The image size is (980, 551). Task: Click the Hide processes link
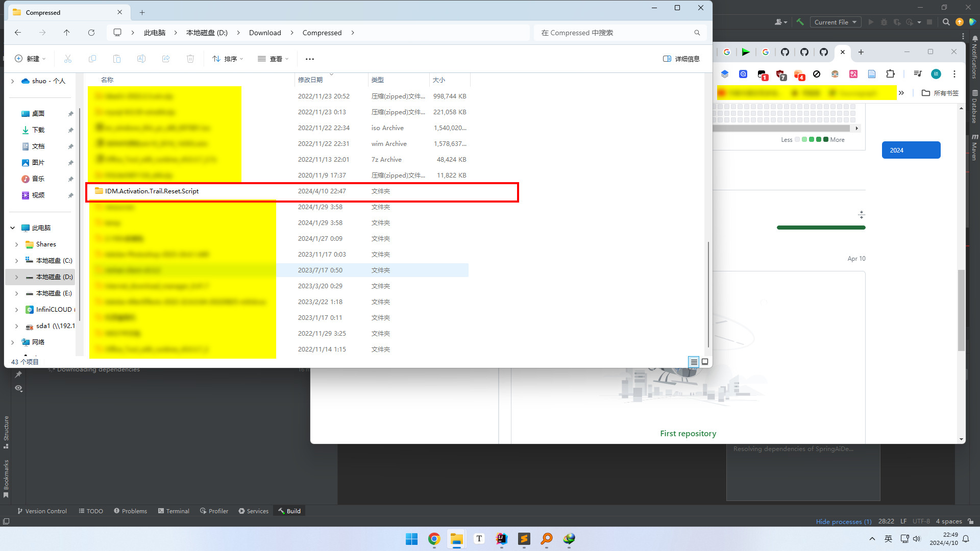(x=843, y=521)
